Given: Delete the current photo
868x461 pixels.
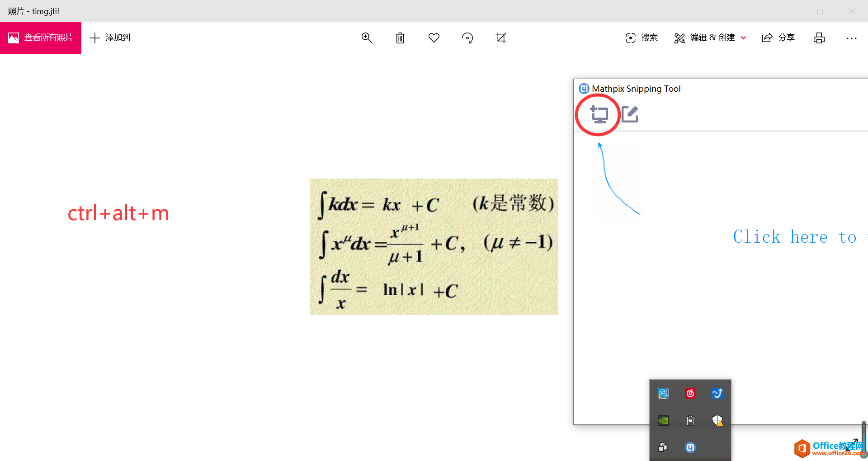Looking at the screenshot, I should tap(400, 38).
